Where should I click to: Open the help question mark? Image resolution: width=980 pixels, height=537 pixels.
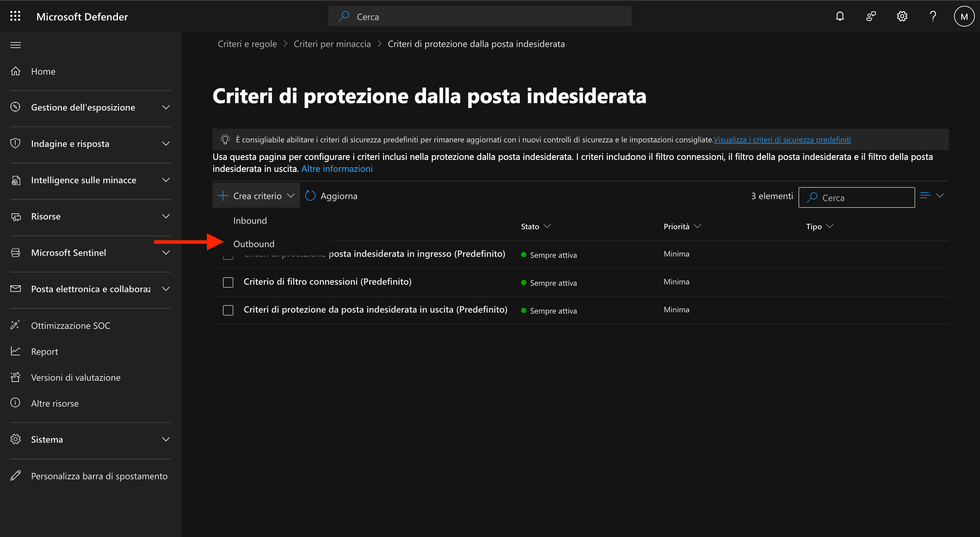point(932,16)
